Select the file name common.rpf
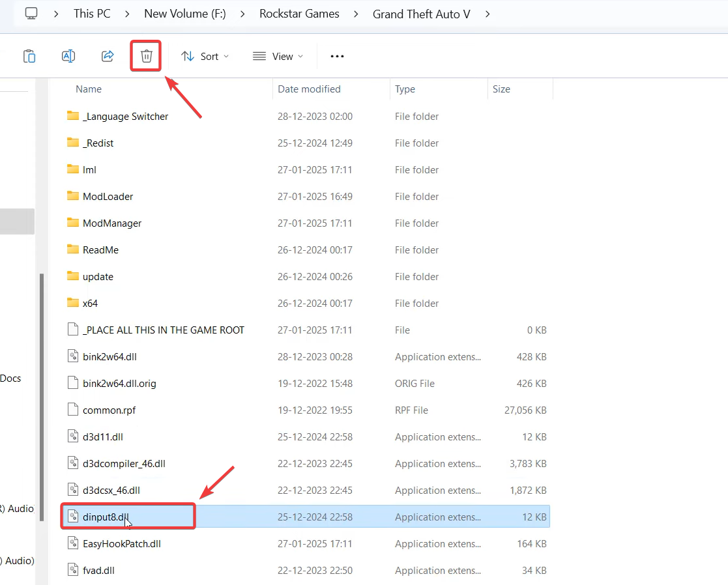The image size is (728, 585). coord(109,410)
